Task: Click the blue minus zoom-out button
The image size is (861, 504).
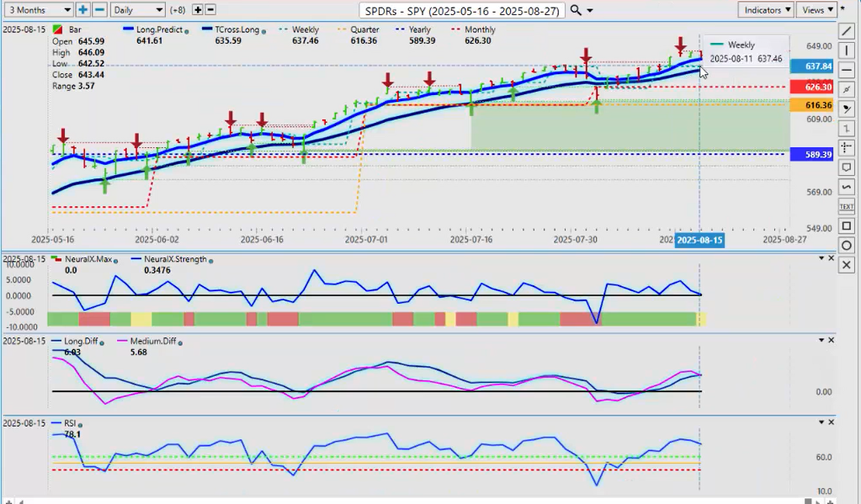Action: click(x=99, y=10)
